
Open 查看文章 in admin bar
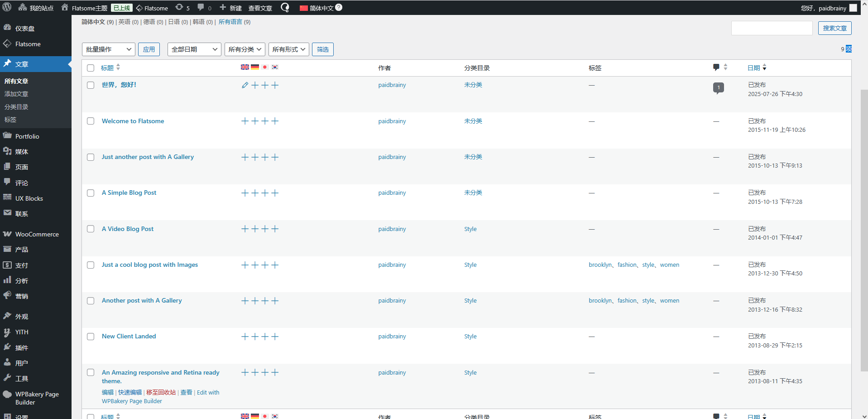pyautogui.click(x=260, y=8)
